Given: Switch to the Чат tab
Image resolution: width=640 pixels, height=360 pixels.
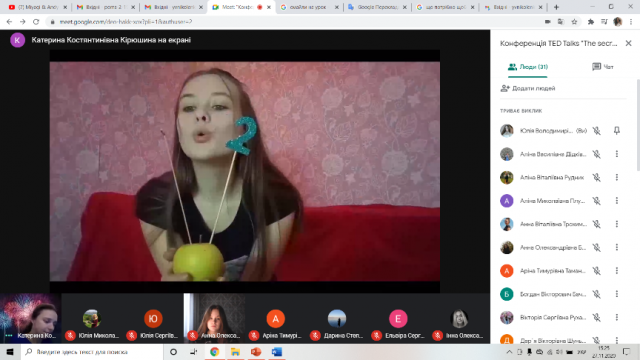Looking at the screenshot, I should pyautogui.click(x=602, y=67).
